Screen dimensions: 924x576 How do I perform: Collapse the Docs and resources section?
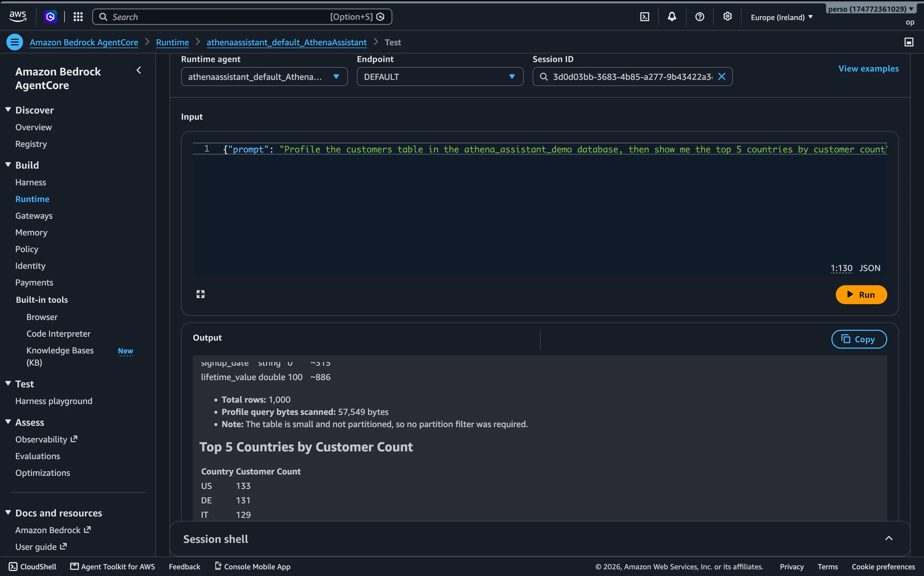point(8,512)
